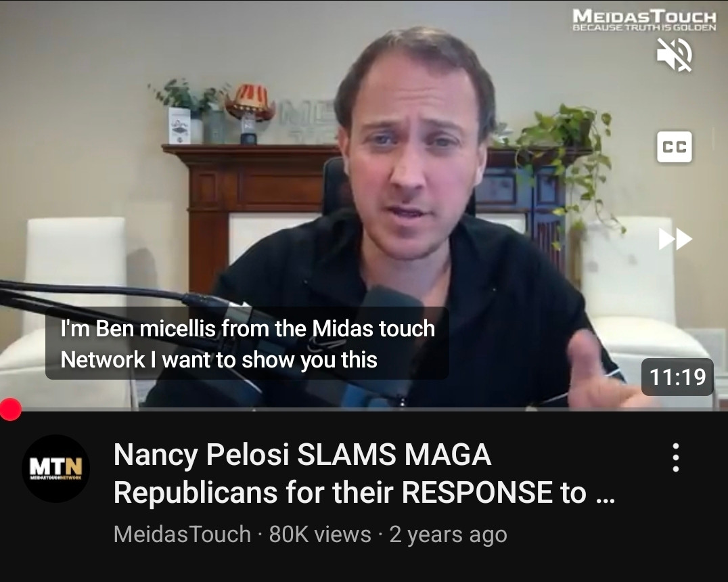Click the "2 years ago" upload date

448,534
